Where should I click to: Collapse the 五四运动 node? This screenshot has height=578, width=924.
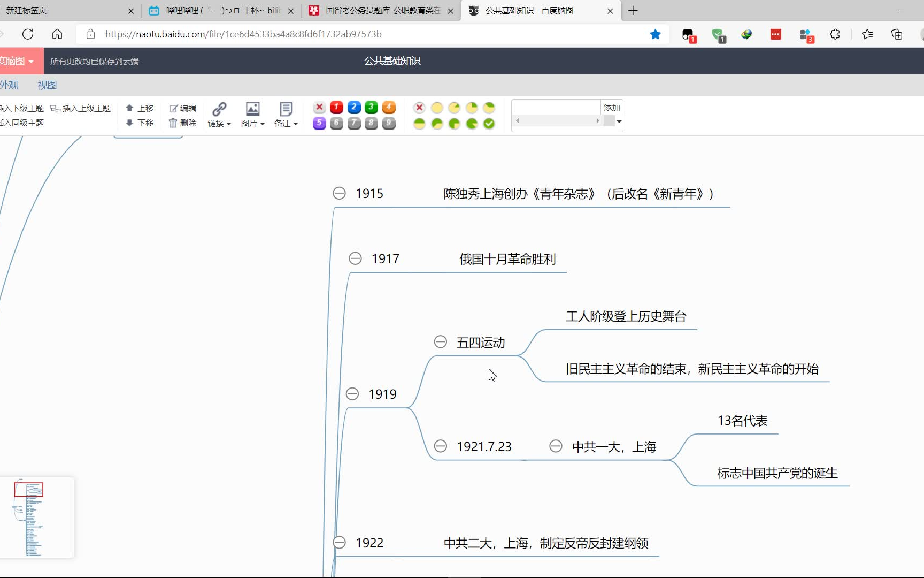(440, 341)
